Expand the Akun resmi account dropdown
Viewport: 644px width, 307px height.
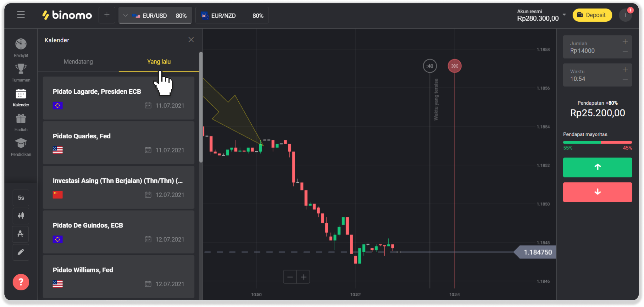(x=564, y=15)
